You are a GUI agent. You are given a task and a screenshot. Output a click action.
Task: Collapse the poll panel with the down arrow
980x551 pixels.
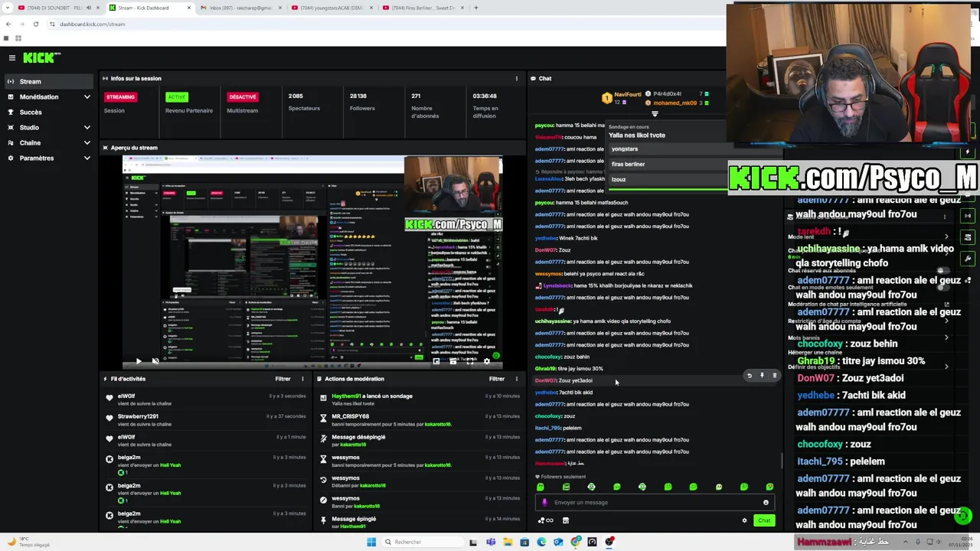pos(655,114)
